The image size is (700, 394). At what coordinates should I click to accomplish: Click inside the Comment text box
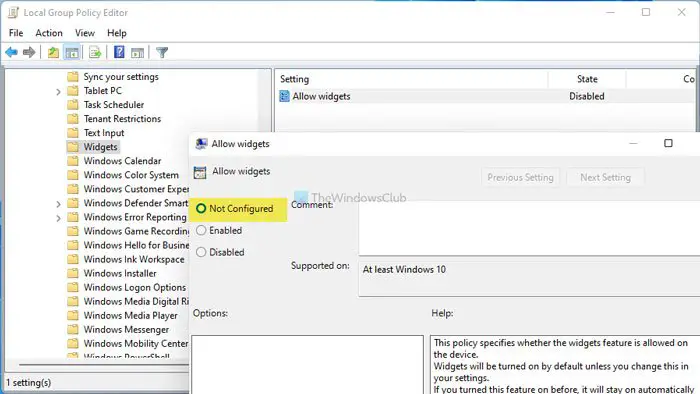pos(529,228)
